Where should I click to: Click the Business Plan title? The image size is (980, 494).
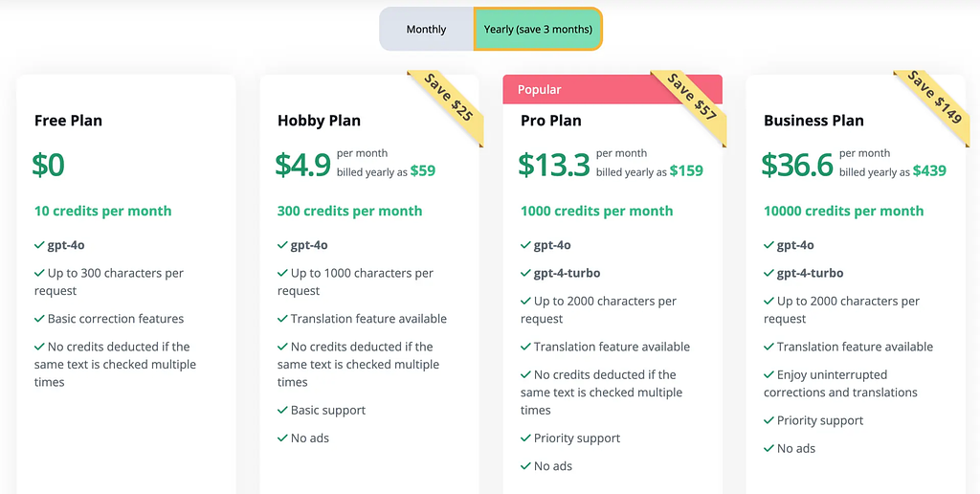pyautogui.click(x=813, y=121)
